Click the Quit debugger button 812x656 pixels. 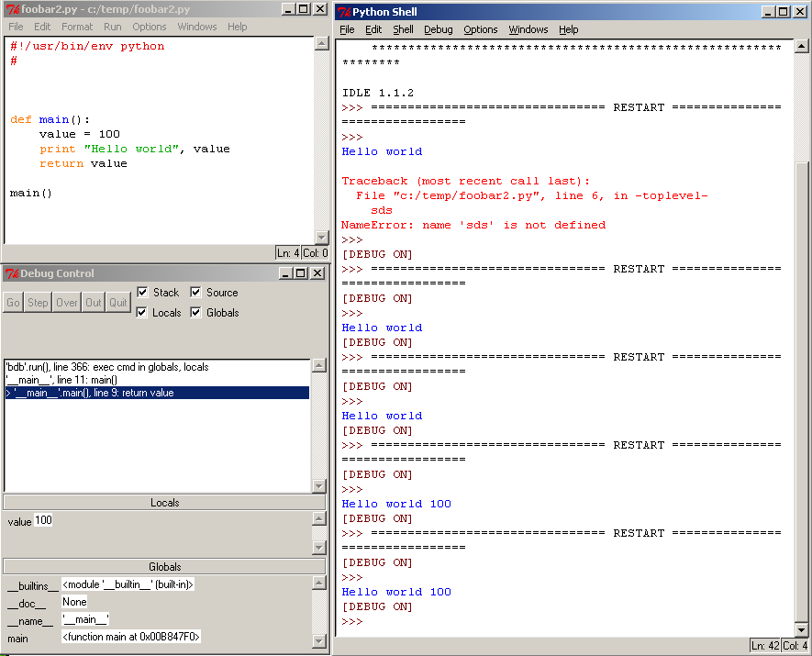click(118, 302)
